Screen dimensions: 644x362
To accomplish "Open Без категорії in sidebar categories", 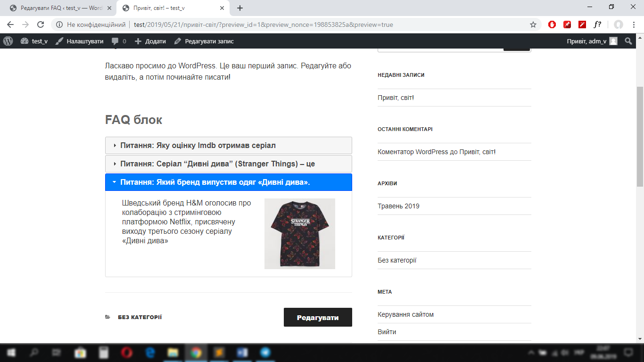I will [x=397, y=260].
